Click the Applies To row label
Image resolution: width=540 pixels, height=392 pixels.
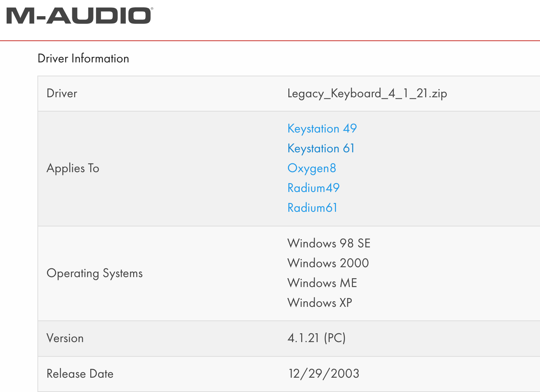pyautogui.click(x=73, y=168)
